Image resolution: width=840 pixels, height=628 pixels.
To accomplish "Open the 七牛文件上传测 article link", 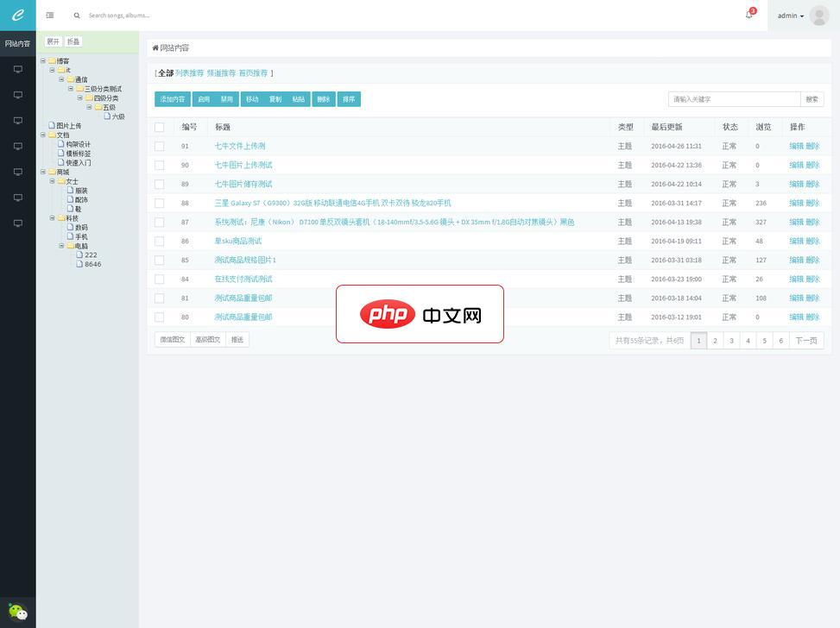I will coord(239,146).
